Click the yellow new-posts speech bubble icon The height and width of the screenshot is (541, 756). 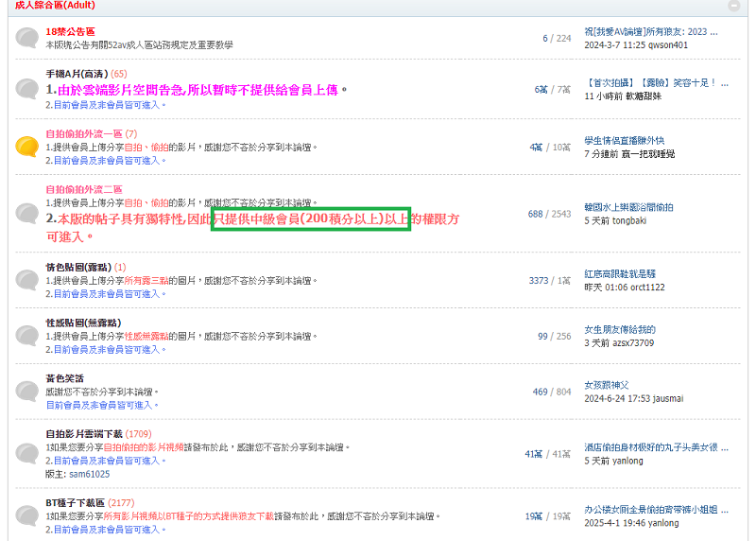26,147
